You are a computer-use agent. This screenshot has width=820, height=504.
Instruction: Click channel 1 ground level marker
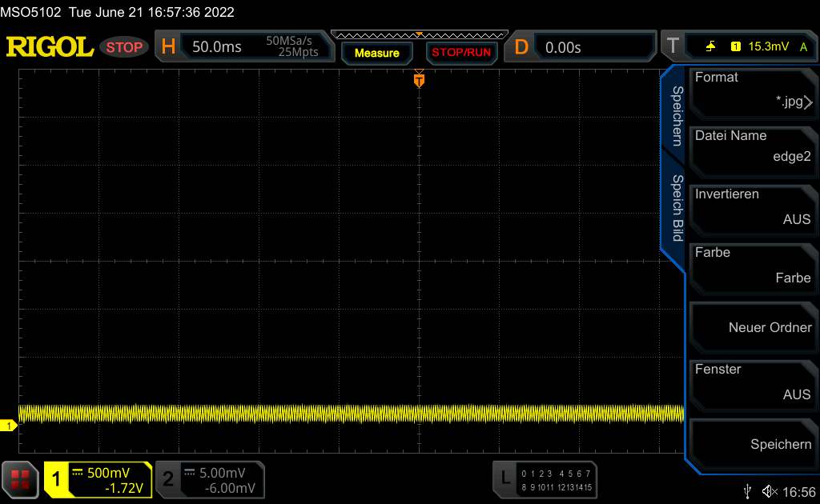[8, 426]
